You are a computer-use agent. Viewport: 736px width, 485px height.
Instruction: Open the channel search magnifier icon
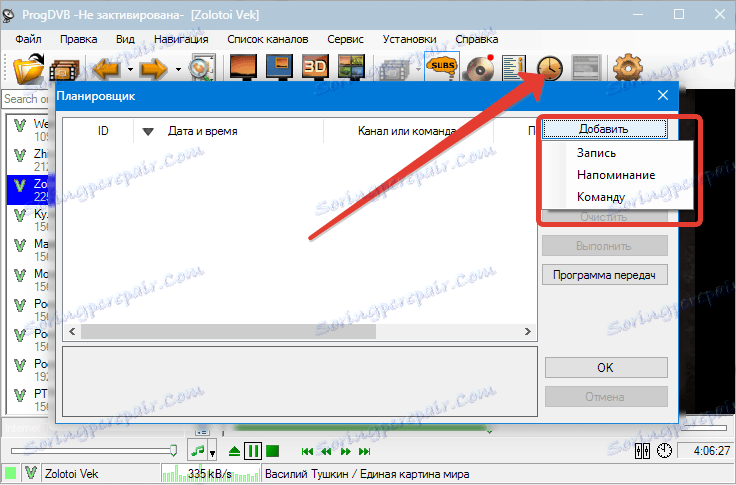201,69
